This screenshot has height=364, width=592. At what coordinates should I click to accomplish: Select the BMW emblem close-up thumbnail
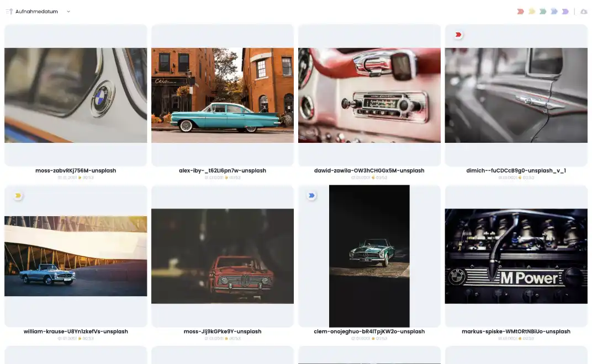(x=76, y=95)
